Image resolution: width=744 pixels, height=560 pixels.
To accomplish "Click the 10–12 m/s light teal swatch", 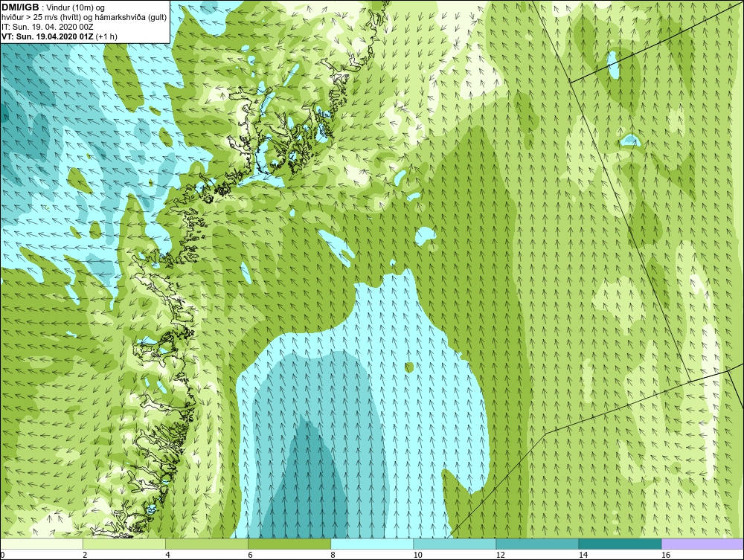I will coord(455,544).
